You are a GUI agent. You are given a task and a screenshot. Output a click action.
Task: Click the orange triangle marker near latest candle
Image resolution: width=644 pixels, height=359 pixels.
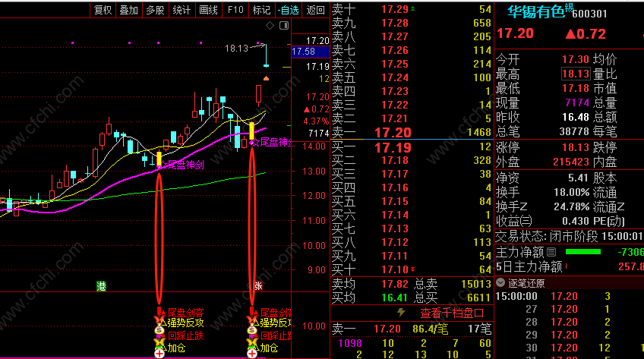coord(266,78)
